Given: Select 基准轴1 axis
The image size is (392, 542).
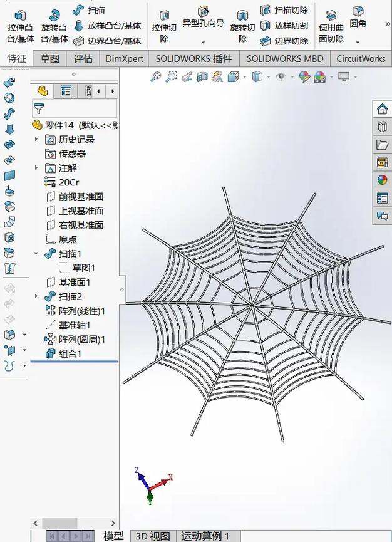Looking at the screenshot, I should click(68, 325).
